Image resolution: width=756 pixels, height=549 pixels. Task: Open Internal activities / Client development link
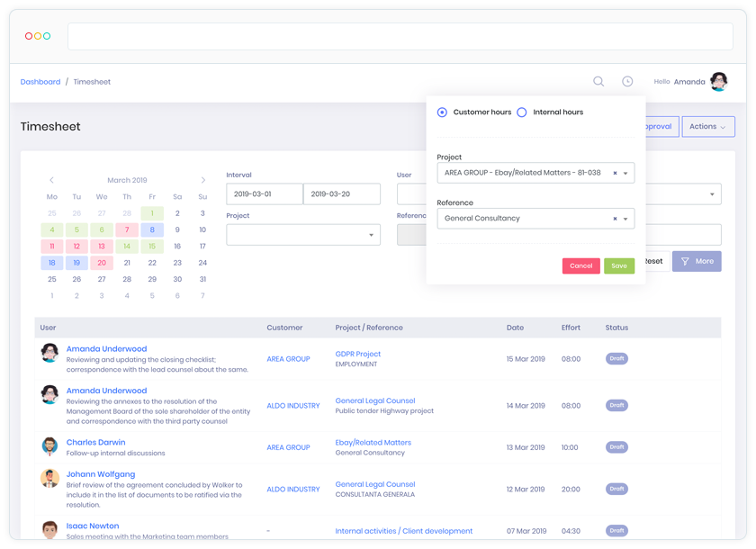pyautogui.click(x=404, y=531)
